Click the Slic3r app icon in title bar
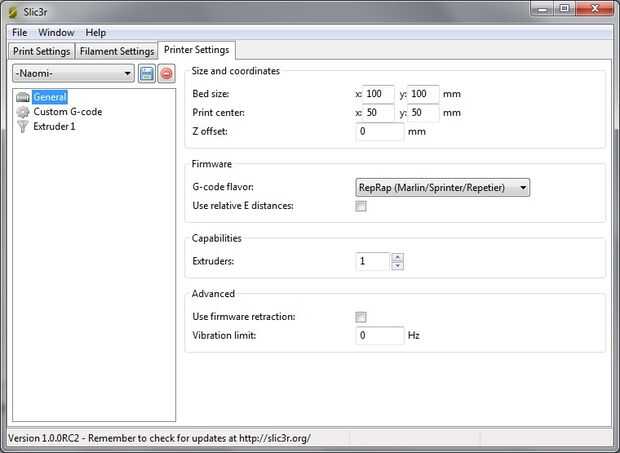Viewport: 620px width, 453px height. point(13,12)
